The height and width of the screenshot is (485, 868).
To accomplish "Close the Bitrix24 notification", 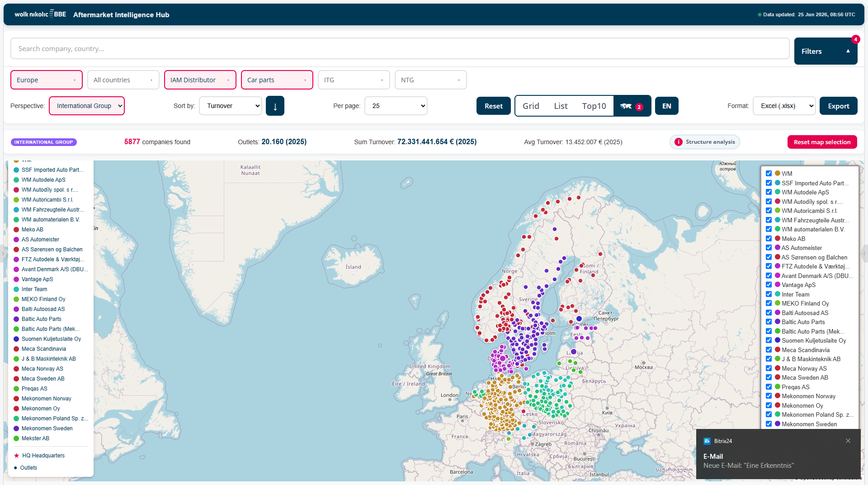I will (x=848, y=441).
